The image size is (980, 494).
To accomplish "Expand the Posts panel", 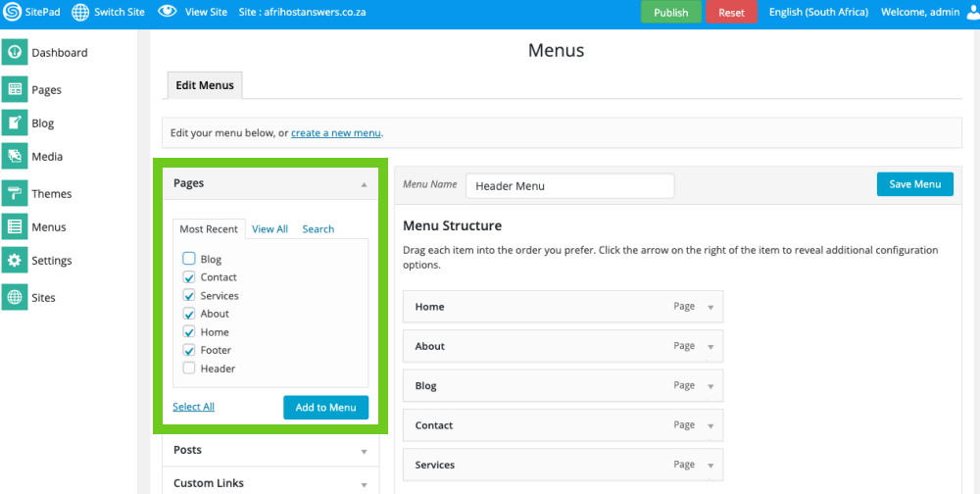I will point(364,451).
